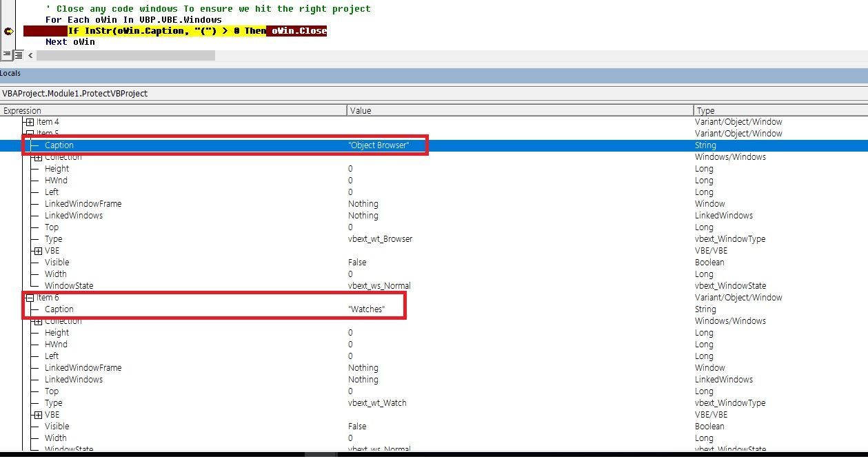Image resolution: width=868 pixels, height=461 pixels.
Task: Expand the VBE node under Item 5
Action: 38,251
